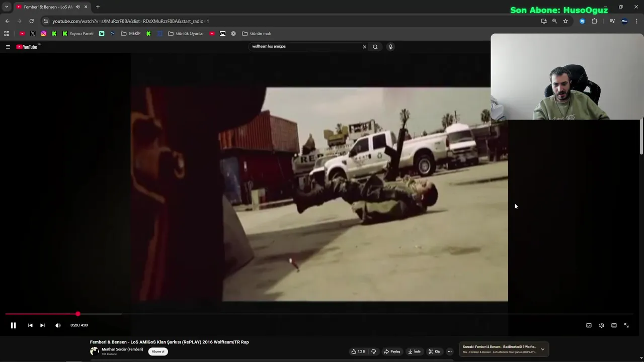Viewport: 644px width, 362px height.
Task: Expand the Sonraki playlist panel chevron
Action: [x=542, y=349]
